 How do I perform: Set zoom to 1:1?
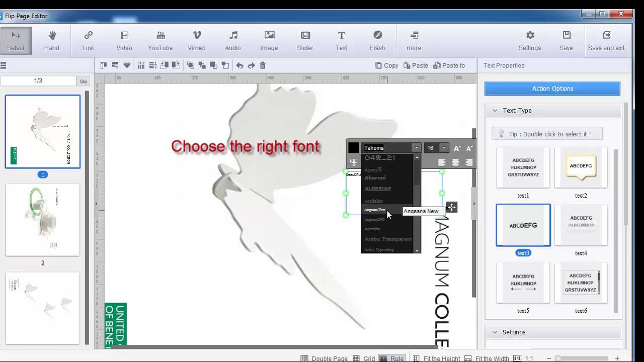click(x=524, y=358)
